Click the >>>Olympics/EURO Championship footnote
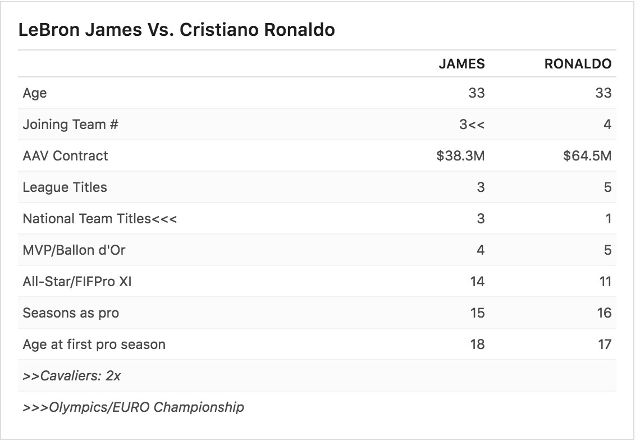This screenshot has height=441, width=640. point(133,407)
